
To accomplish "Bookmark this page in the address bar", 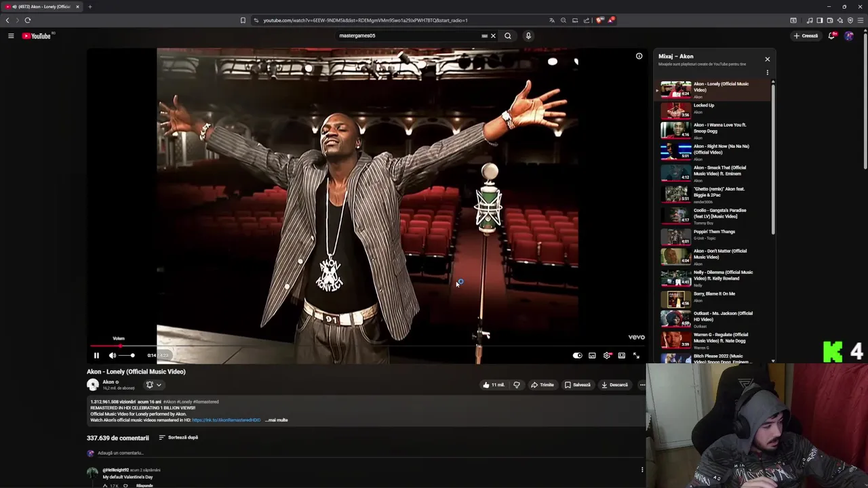I will point(243,20).
